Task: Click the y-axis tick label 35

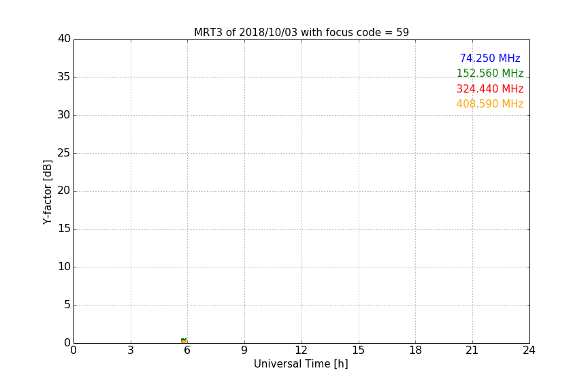Action: pos(64,77)
